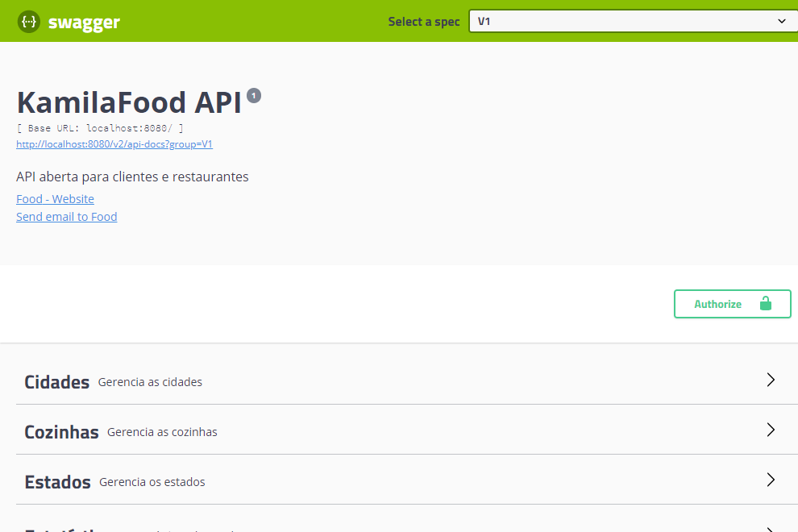Click the Swagger logo icon

[x=28, y=22]
